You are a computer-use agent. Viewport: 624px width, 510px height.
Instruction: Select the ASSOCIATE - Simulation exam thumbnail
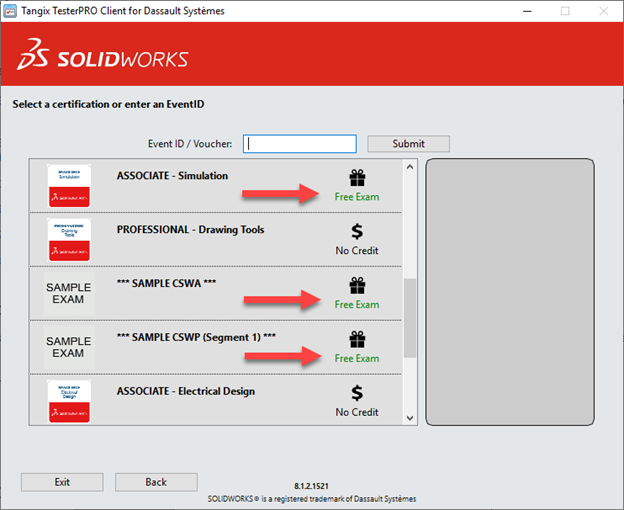[x=69, y=185]
